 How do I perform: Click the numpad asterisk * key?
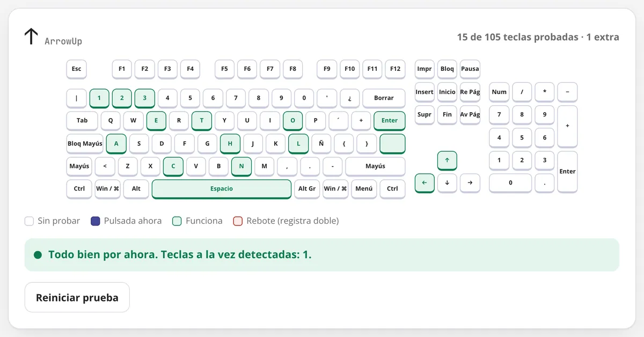[x=545, y=92]
